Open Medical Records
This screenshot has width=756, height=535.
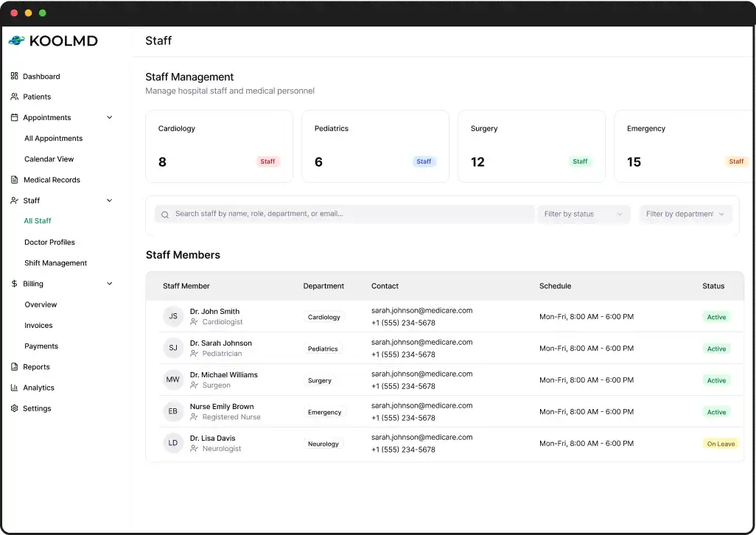[x=52, y=180]
